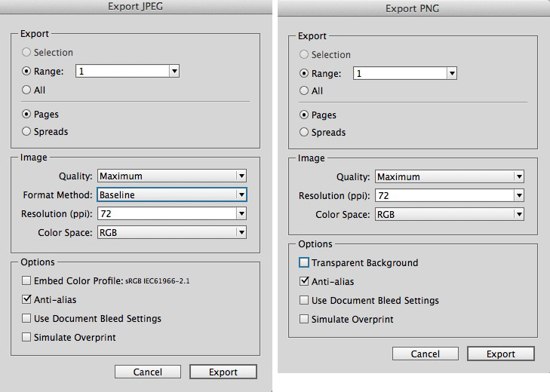Click the Export PNG title bar text

pyautogui.click(x=412, y=8)
